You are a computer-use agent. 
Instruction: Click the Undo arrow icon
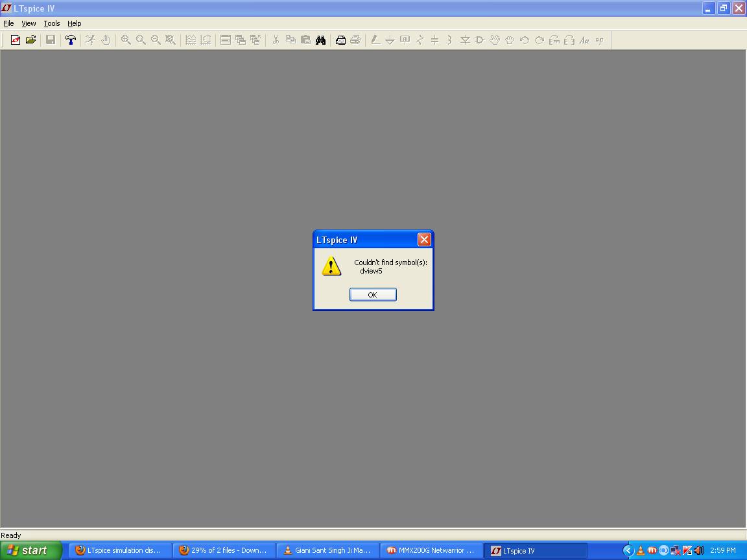point(524,40)
